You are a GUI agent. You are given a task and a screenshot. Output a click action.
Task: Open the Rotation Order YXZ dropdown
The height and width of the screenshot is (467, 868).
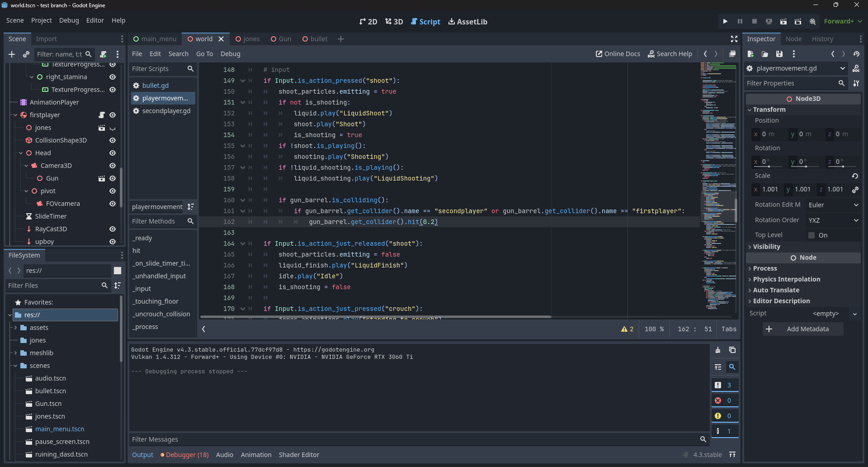pos(833,220)
